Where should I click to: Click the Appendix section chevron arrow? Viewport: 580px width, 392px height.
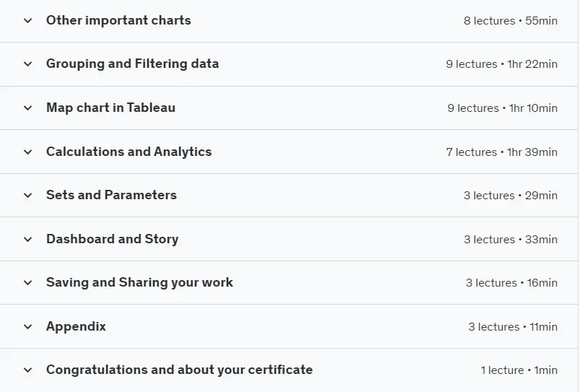[x=27, y=326]
